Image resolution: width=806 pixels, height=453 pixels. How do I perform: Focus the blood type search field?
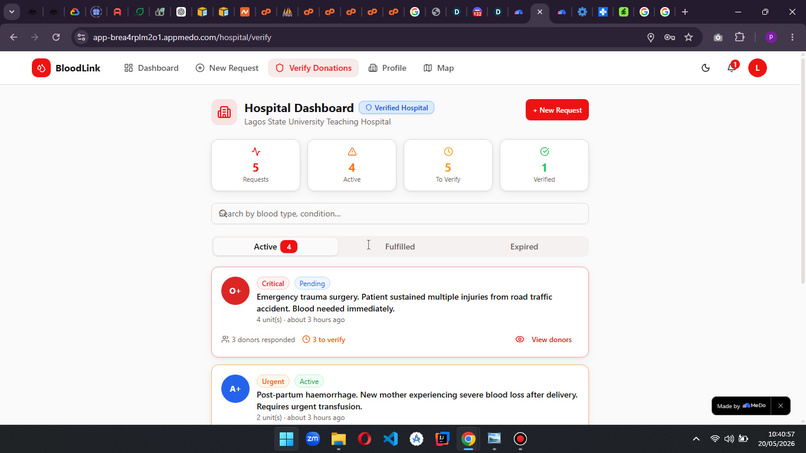tap(399, 213)
